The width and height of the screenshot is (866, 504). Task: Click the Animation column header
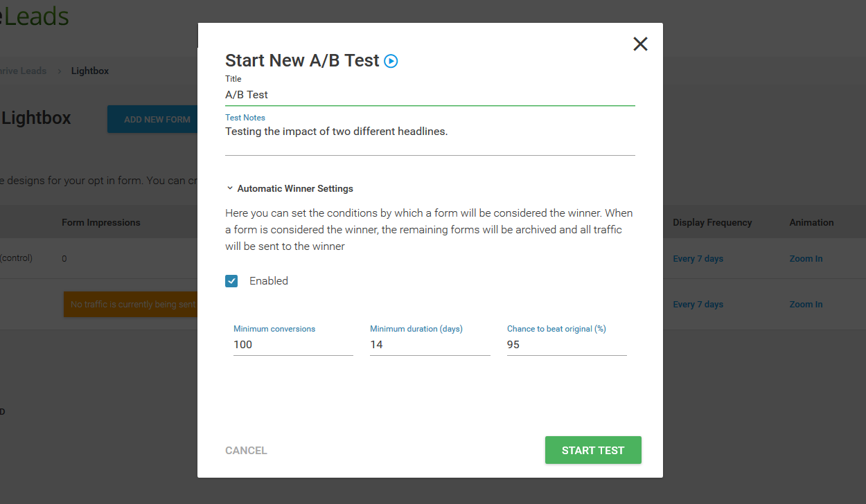tap(811, 223)
